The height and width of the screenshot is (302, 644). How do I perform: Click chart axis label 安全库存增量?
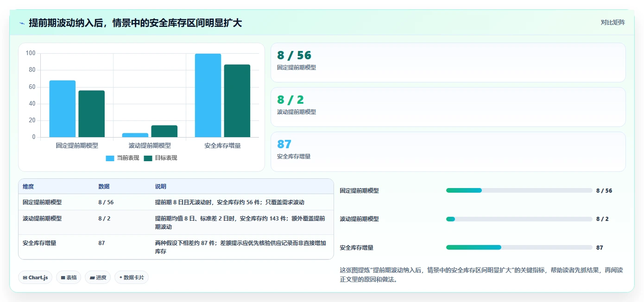[x=222, y=145]
